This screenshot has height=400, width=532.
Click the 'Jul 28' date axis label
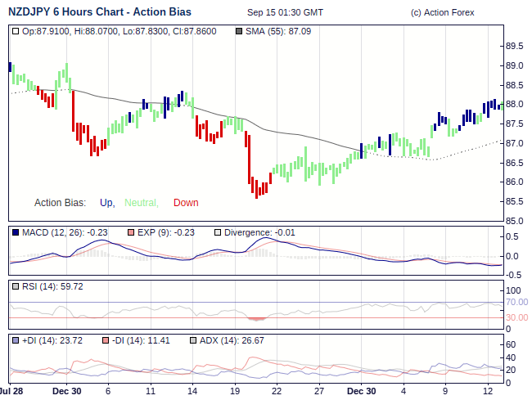(10, 391)
